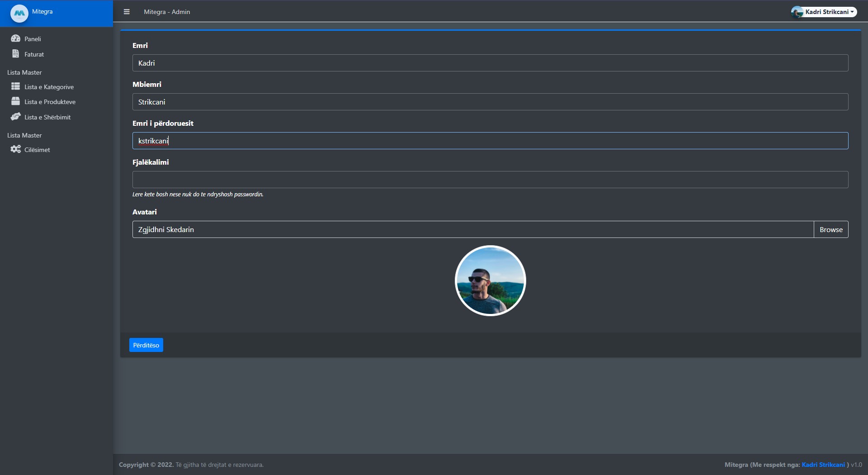868x475 pixels.
Task: Click the Paneli dashboard gauge icon
Action: point(15,38)
